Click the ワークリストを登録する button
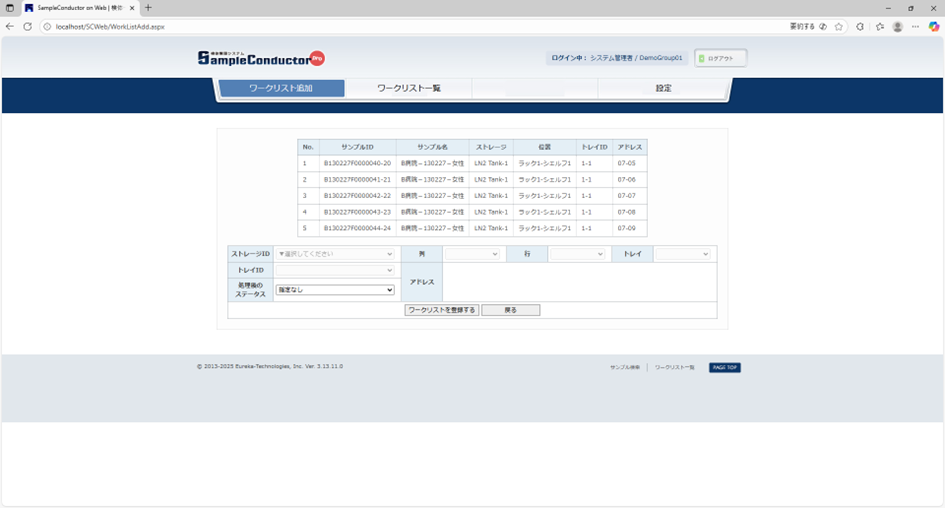945x508 pixels. click(x=442, y=311)
